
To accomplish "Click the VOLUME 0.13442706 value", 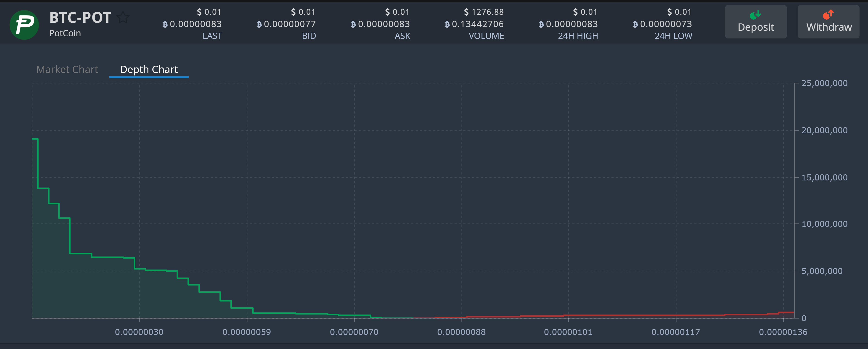I will pyautogui.click(x=474, y=24).
